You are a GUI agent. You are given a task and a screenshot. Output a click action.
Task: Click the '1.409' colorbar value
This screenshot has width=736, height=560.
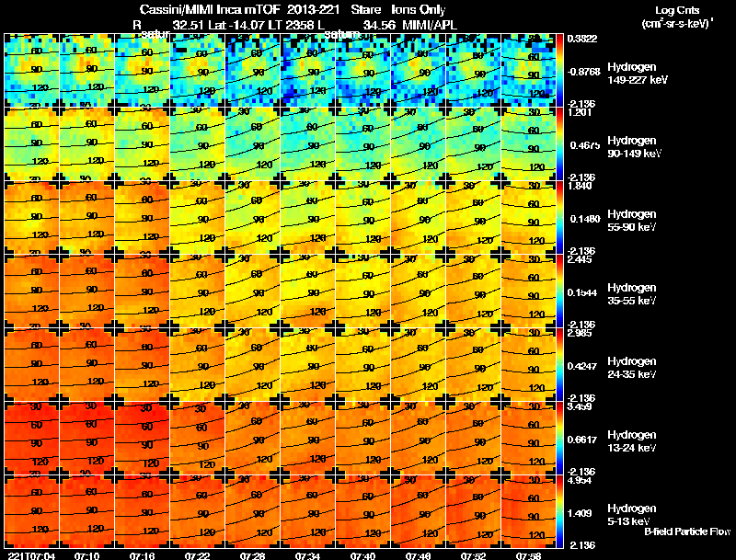[x=580, y=514]
